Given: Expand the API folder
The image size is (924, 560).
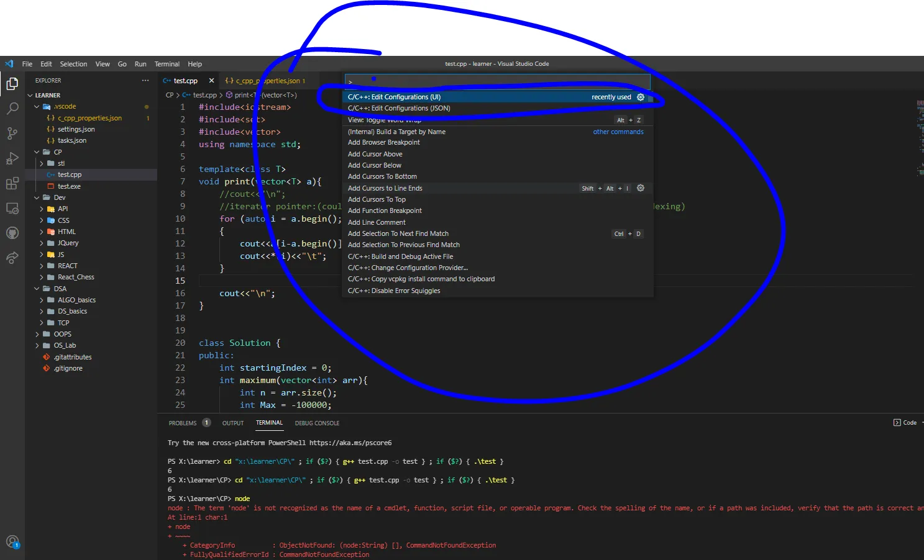Looking at the screenshot, I should 91,209.
